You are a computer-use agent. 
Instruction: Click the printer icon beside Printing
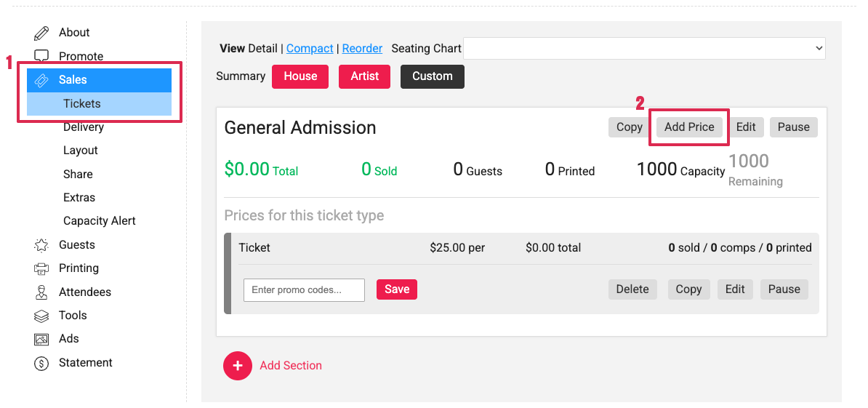41,268
